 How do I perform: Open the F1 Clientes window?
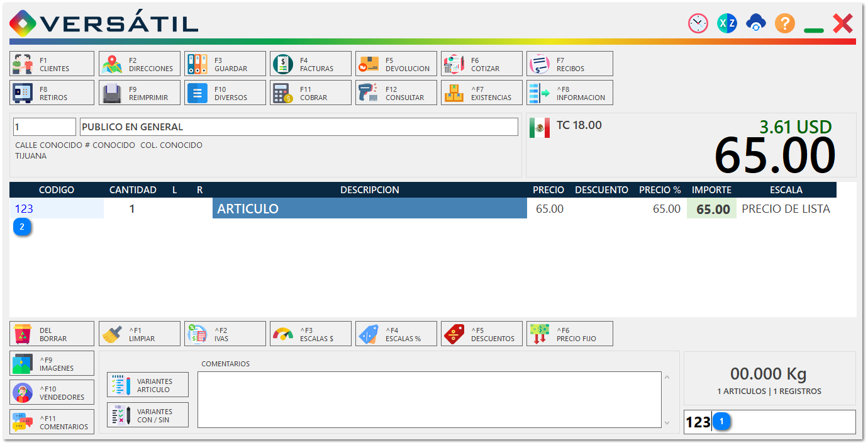click(52, 64)
